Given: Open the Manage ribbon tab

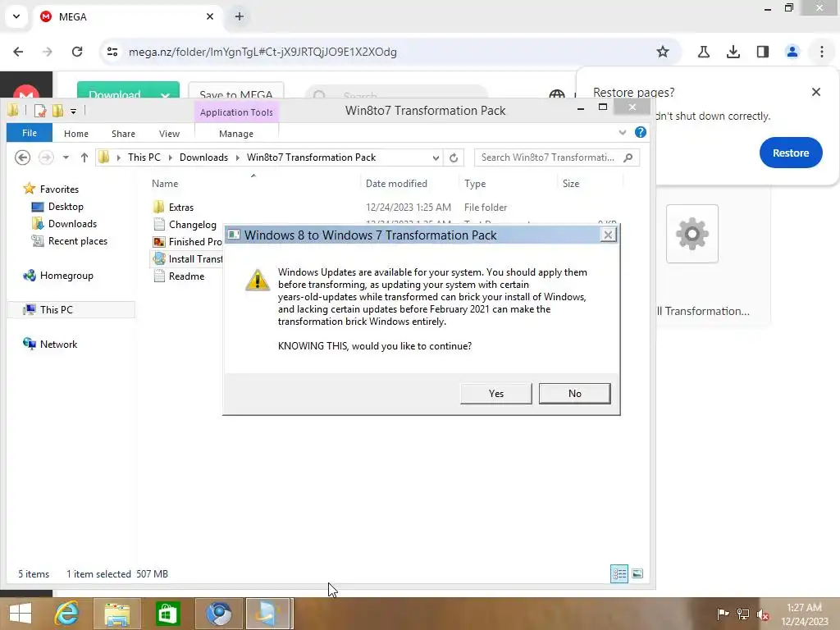Looking at the screenshot, I should (236, 134).
